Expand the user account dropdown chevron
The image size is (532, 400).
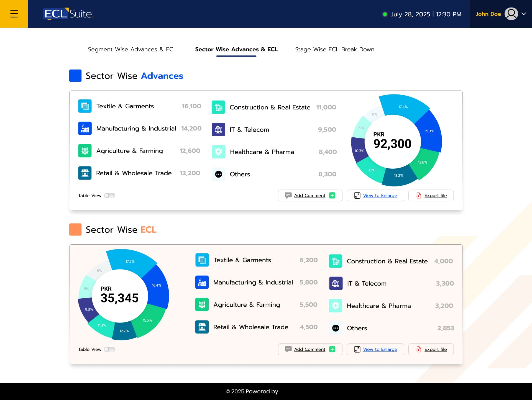tap(524, 14)
